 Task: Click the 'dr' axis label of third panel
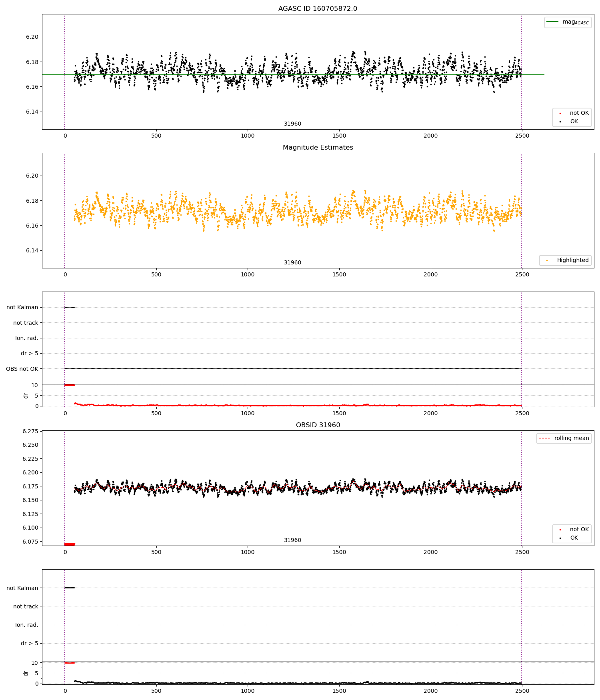26,396
